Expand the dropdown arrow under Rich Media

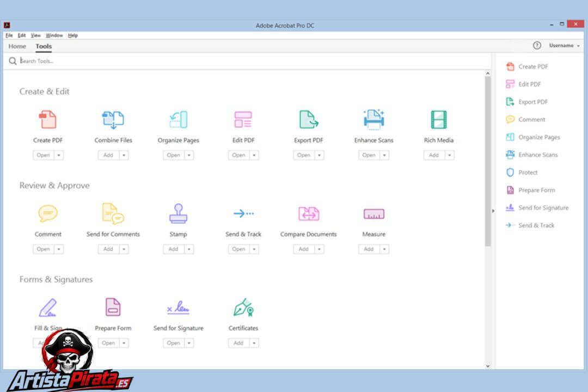pyautogui.click(x=450, y=155)
